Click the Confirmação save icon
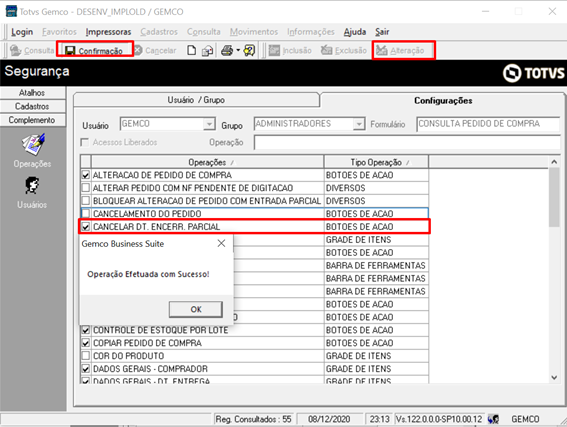 [70, 51]
